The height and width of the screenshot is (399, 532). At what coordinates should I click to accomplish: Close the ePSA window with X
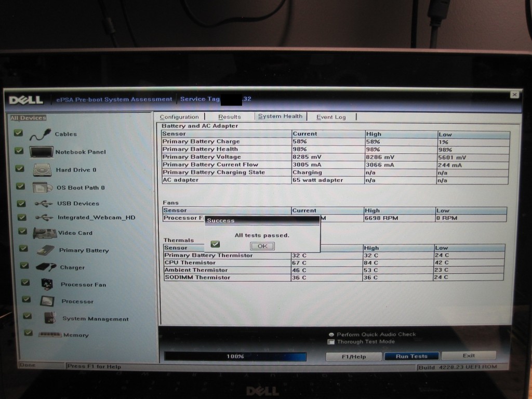click(x=514, y=95)
